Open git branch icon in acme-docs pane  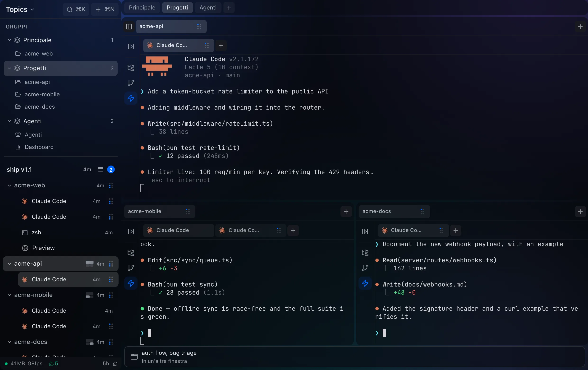point(365,268)
